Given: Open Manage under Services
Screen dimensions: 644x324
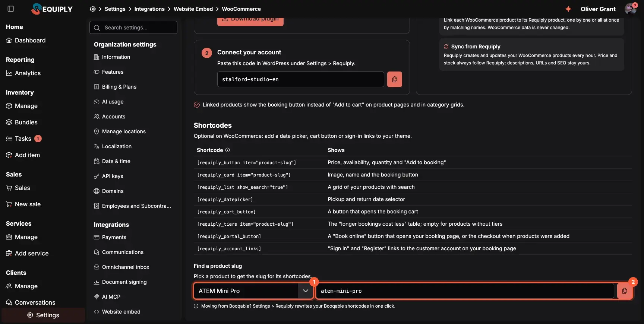Looking at the screenshot, I should pyautogui.click(x=22, y=237).
